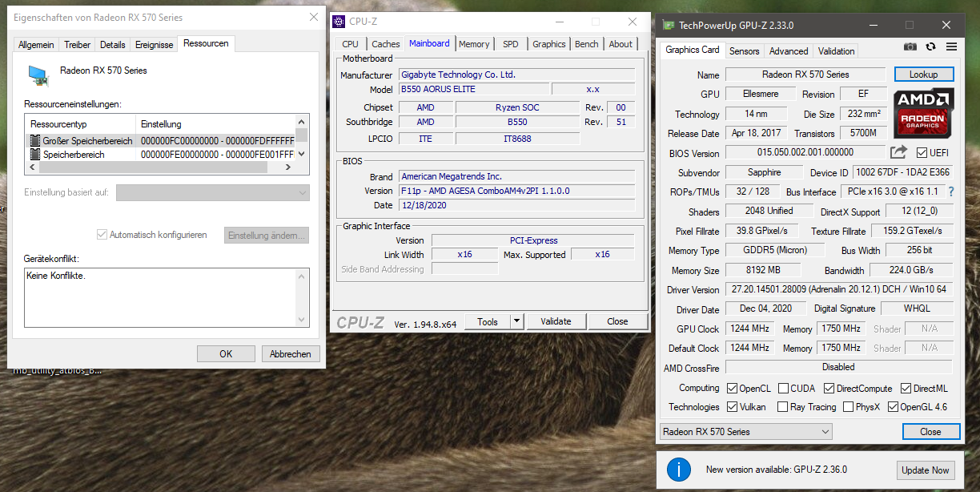Open Bench tab in CPU-Z
The image size is (980, 492).
coord(587,44)
